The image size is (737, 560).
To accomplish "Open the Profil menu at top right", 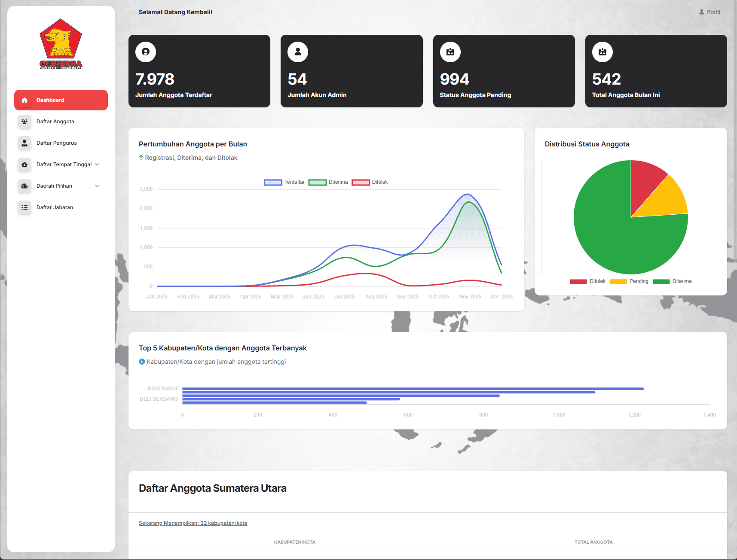I will click(709, 12).
